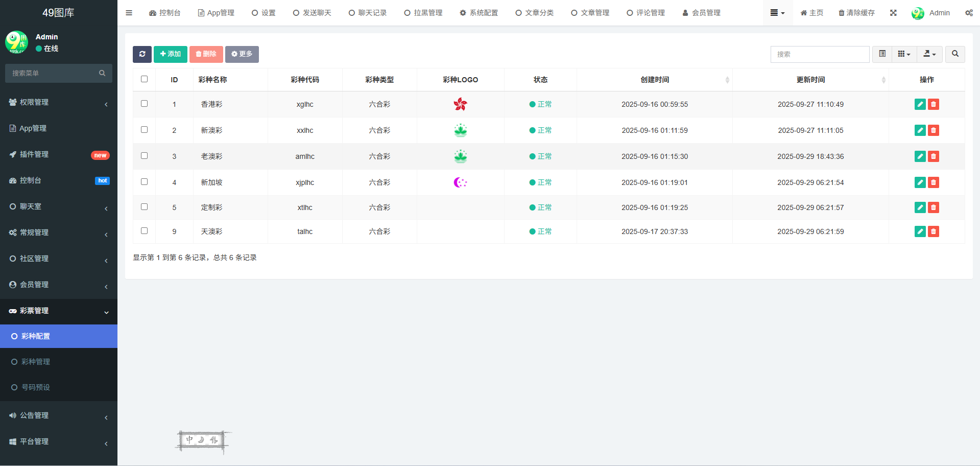The image size is (980, 466).
Task: Click the 清除缓存 link in header
Action: pyautogui.click(x=856, y=13)
